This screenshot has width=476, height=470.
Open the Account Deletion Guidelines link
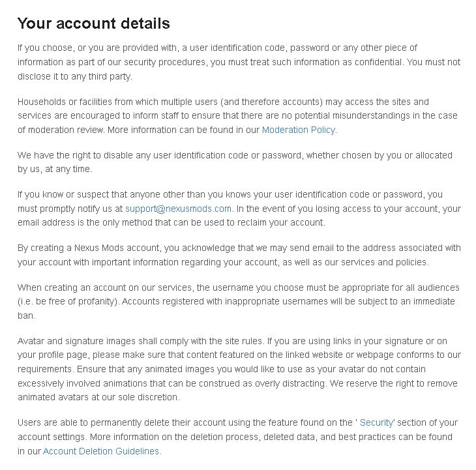pos(101,451)
